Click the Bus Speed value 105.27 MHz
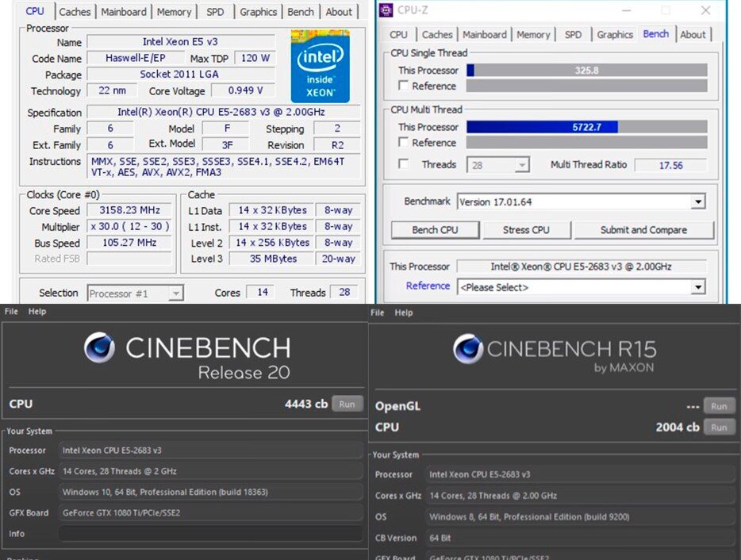The image size is (741, 560). tap(129, 243)
